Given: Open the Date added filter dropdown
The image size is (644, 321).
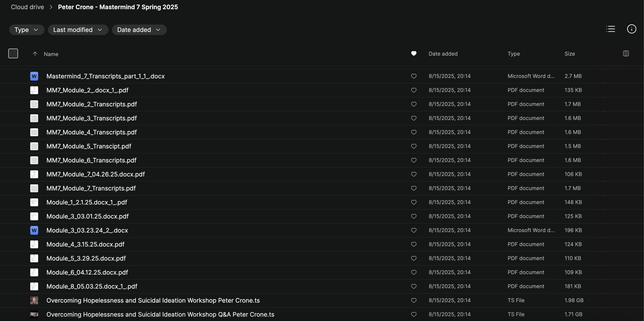Looking at the screenshot, I should click(x=139, y=30).
